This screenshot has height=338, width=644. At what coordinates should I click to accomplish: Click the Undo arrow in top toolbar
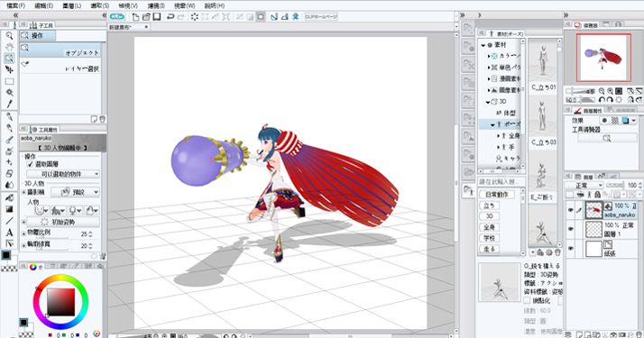coord(170,17)
